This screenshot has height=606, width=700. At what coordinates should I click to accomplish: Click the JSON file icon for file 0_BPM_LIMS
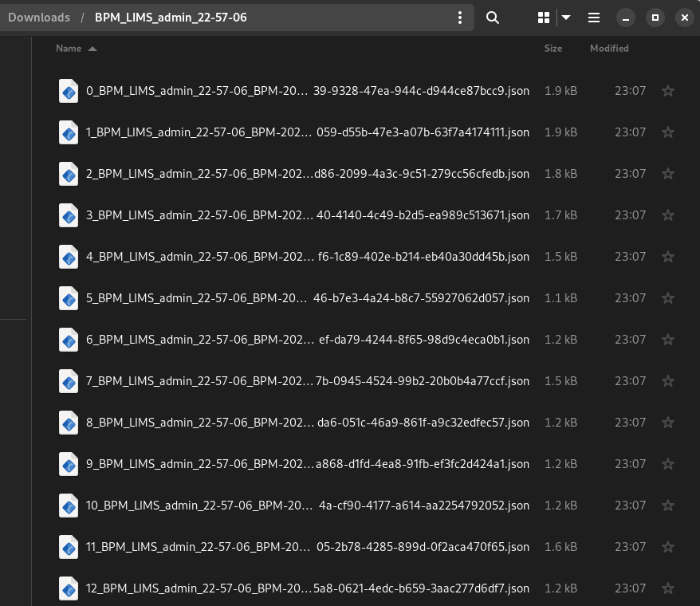[69, 91]
